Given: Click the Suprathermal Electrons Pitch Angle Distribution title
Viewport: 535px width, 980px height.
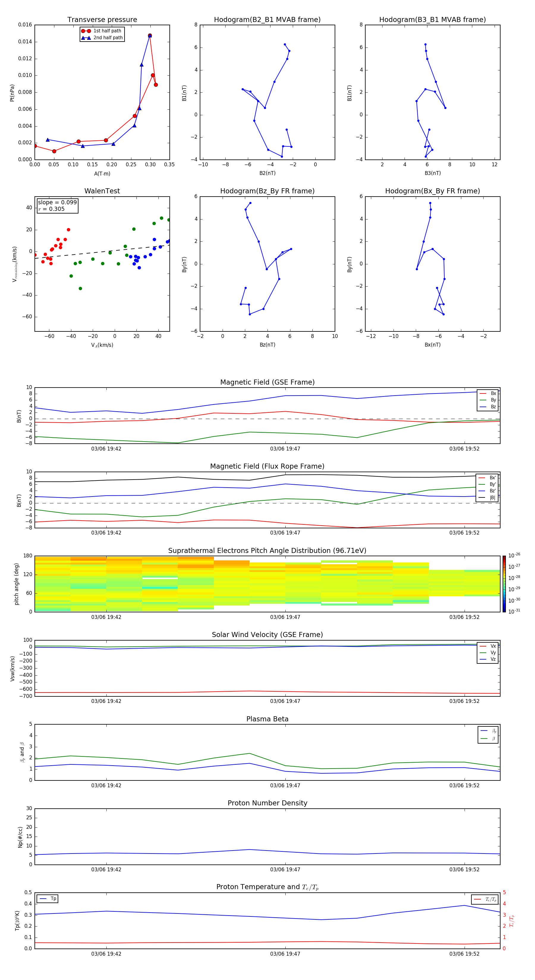Looking at the screenshot, I should click(x=267, y=551).
